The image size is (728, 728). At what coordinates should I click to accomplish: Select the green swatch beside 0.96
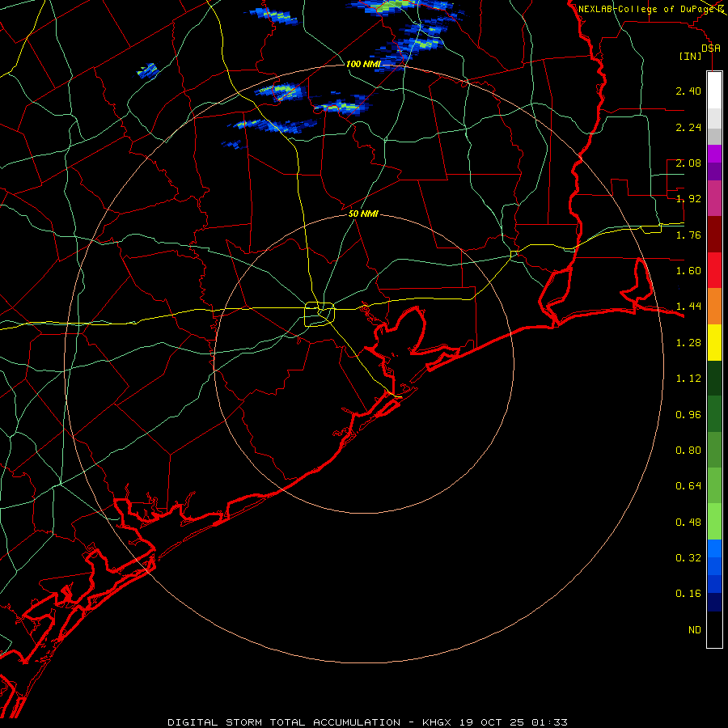point(714,414)
